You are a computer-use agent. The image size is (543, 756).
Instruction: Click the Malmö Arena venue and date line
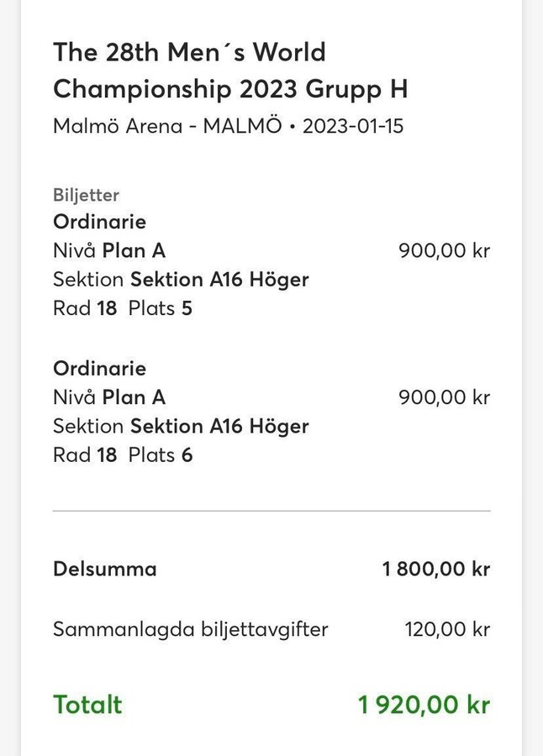(x=229, y=126)
